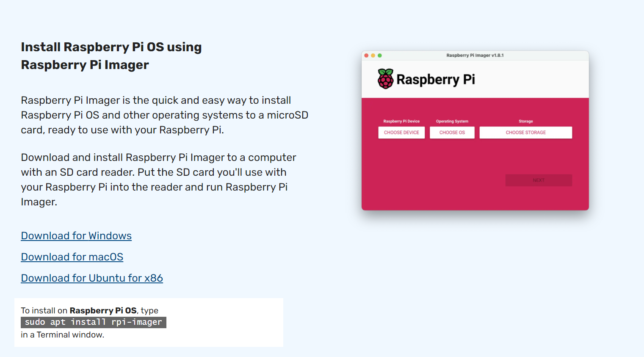Screen dimensions: 644x357
Task: Click the 'Storage' label in Imager
Action: tap(526, 121)
